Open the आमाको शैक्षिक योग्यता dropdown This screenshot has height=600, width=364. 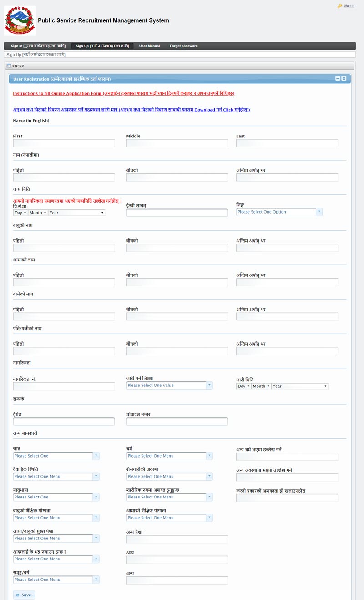tap(170, 518)
